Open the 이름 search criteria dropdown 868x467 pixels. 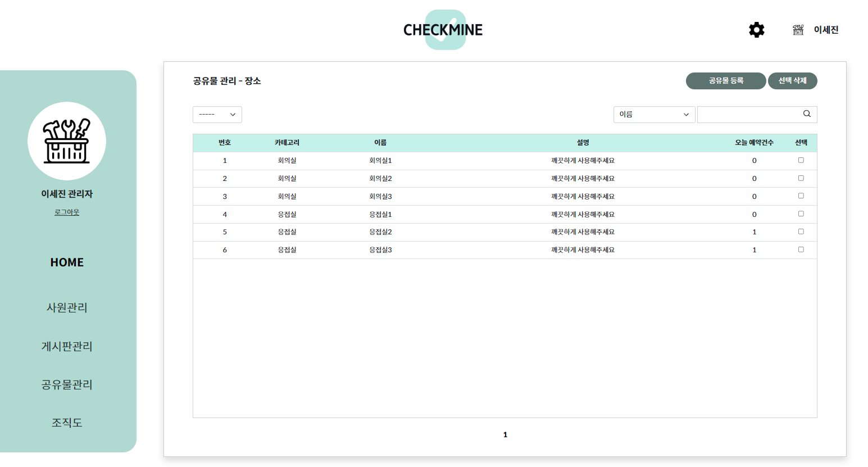pos(654,114)
